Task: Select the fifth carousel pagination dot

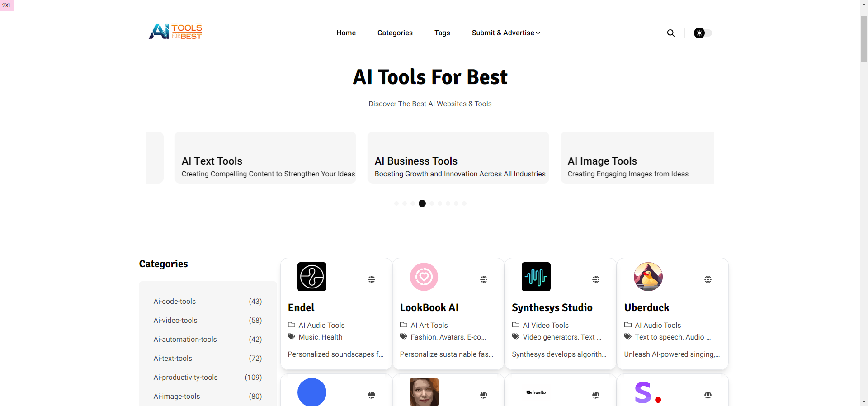Action: point(432,203)
